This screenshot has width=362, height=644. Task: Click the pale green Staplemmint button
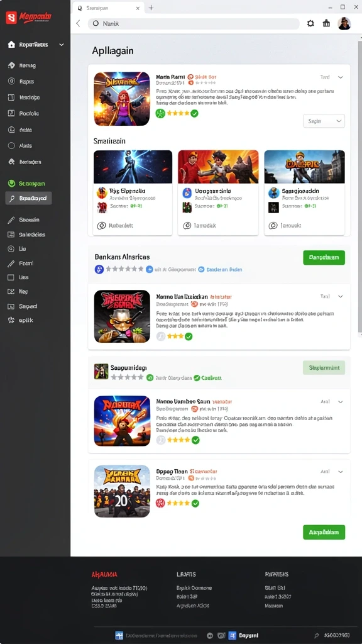tap(324, 367)
